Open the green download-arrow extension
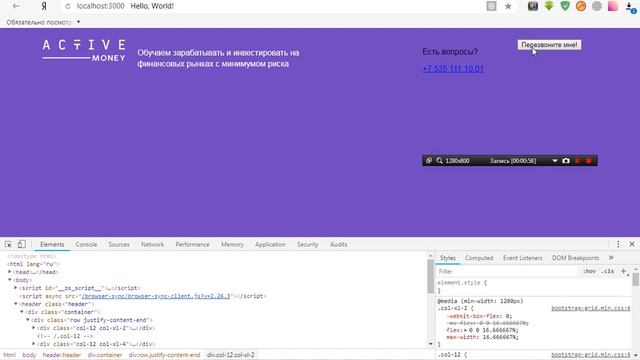640x360 pixels. coord(549,6)
